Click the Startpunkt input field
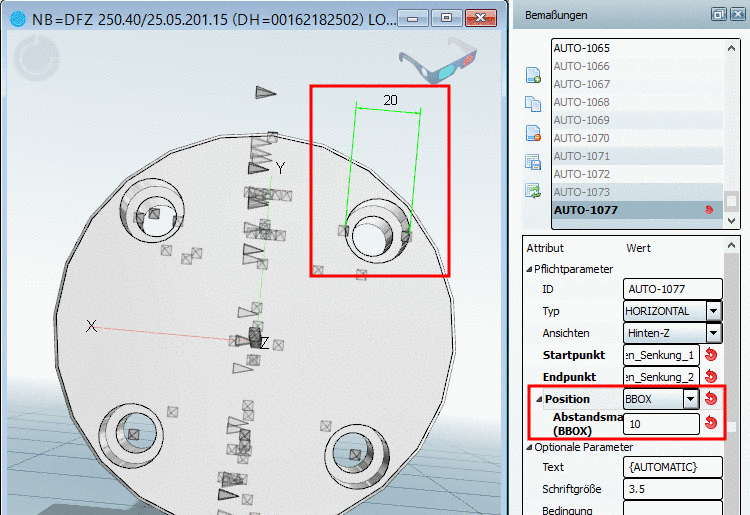750x515 pixels. tap(662, 355)
